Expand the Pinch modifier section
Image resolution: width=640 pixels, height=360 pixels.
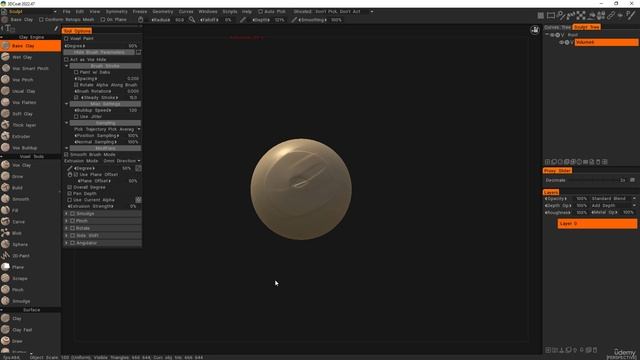[67, 221]
